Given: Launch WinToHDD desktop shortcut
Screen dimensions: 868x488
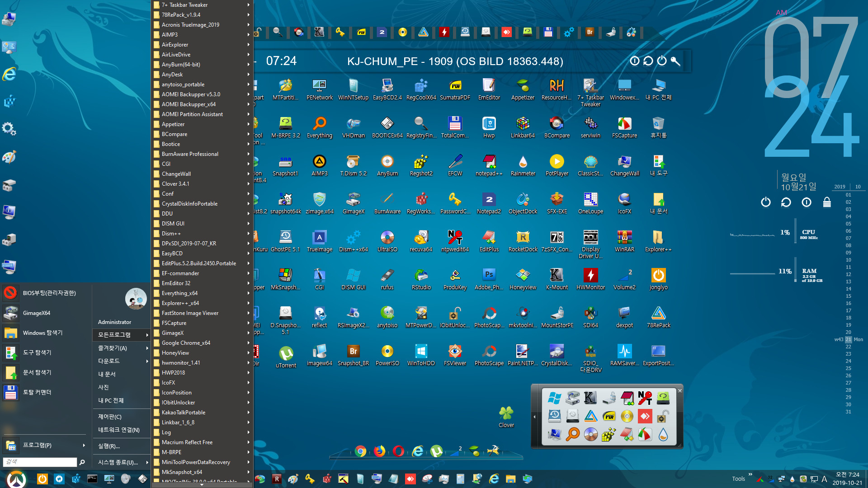Looking at the screenshot, I should [421, 355].
